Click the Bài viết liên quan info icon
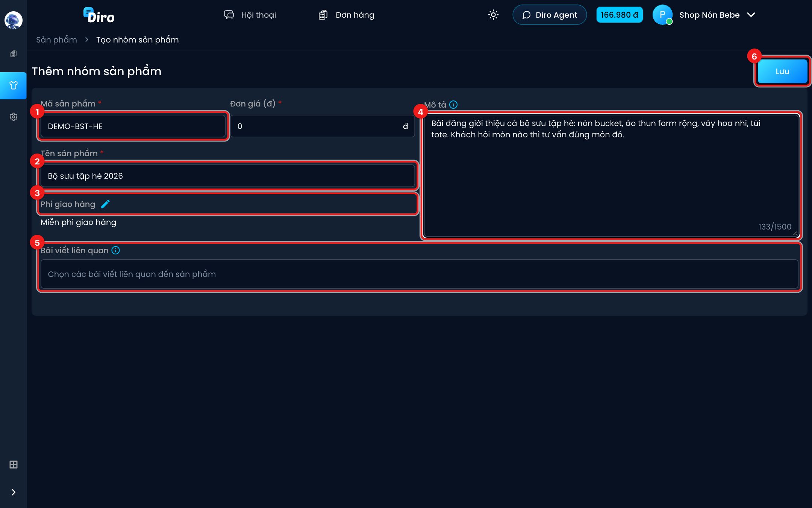The width and height of the screenshot is (812, 508). (x=116, y=250)
